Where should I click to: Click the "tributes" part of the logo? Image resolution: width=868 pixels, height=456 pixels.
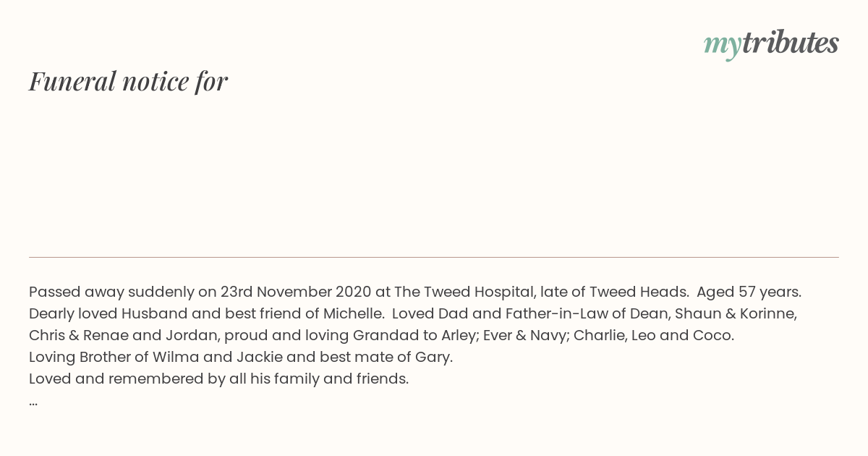tap(791, 43)
